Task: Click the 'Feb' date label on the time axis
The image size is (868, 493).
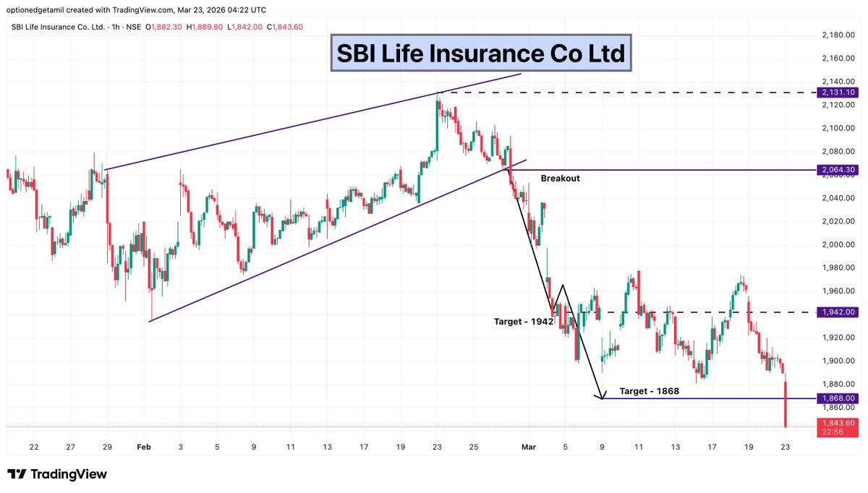Action: (x=143, y=447)
